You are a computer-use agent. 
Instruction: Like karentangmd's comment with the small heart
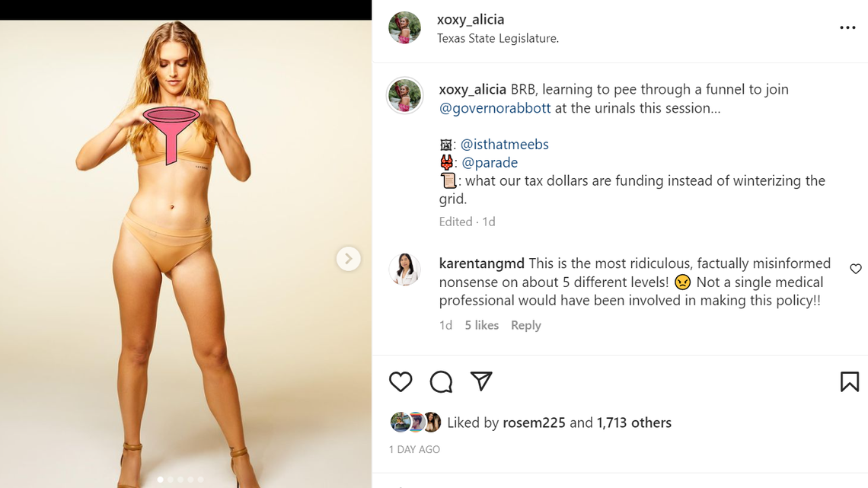point(855,269)
